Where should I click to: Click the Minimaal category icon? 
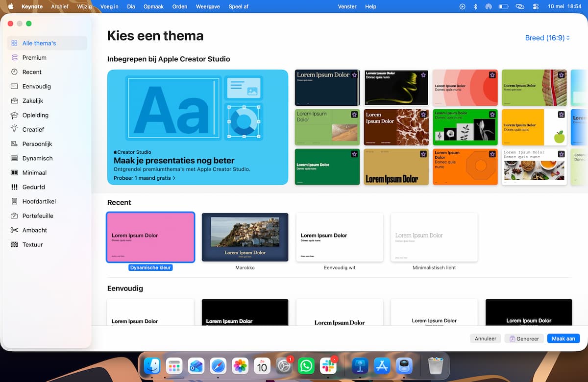point(14,173)
